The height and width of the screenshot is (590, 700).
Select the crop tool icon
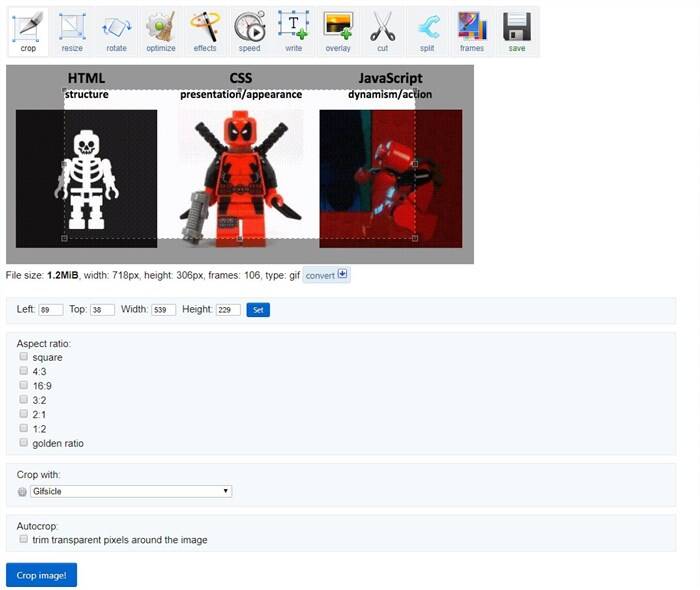coord(28,30)
